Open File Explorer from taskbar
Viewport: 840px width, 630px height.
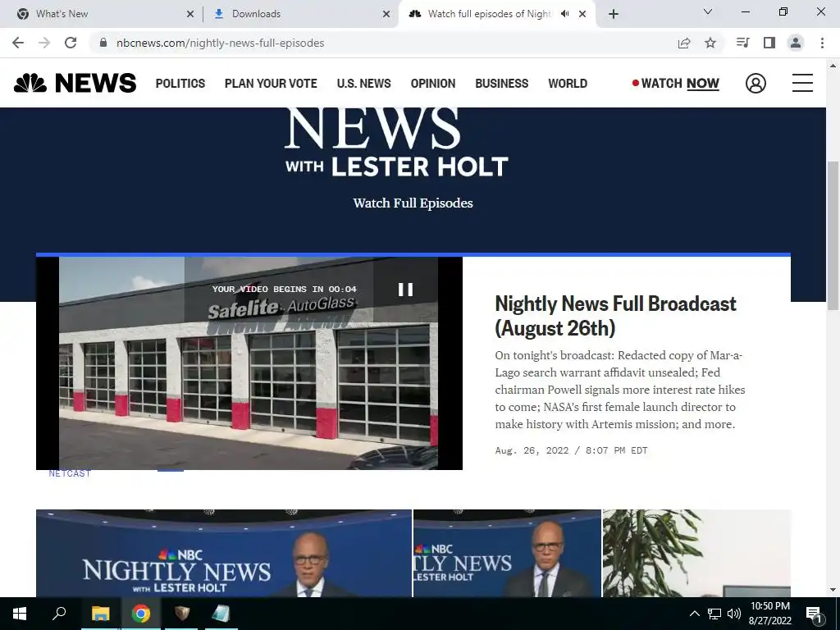pyautogui.click(x=100, y=614)
